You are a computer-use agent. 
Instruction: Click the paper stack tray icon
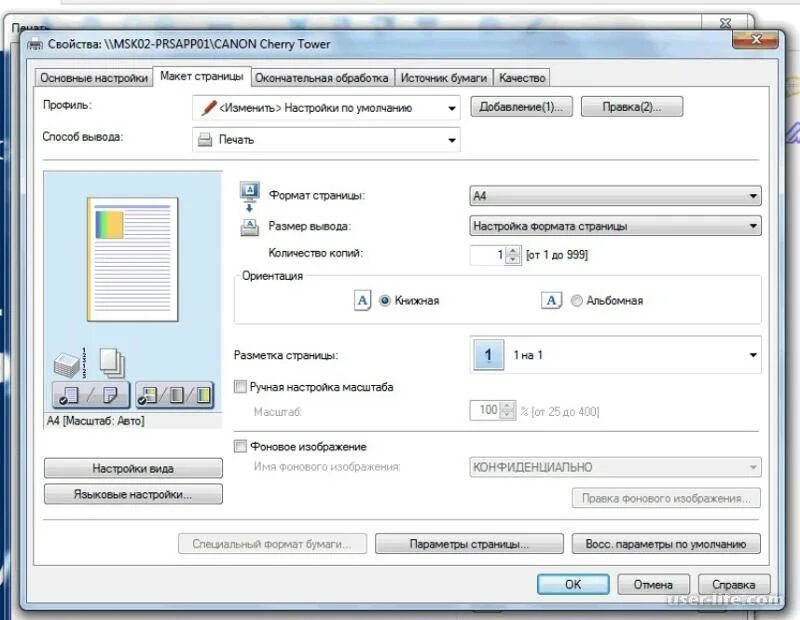coord(66,365)
